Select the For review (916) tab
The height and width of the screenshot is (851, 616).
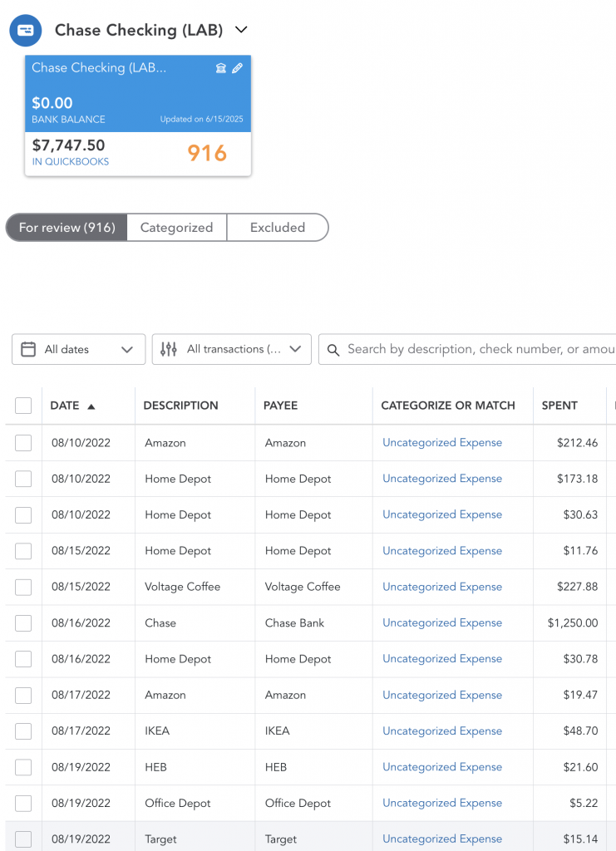pyautogui.click(x=67, y=228)
